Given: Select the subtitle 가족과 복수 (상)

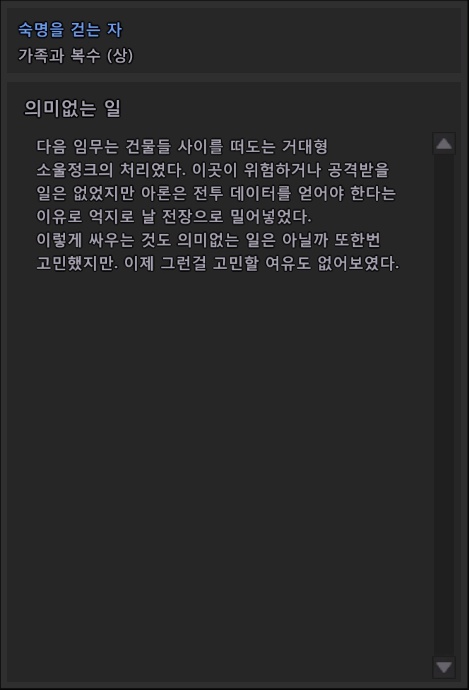Looking at the screenshot, I should [75, 55].
